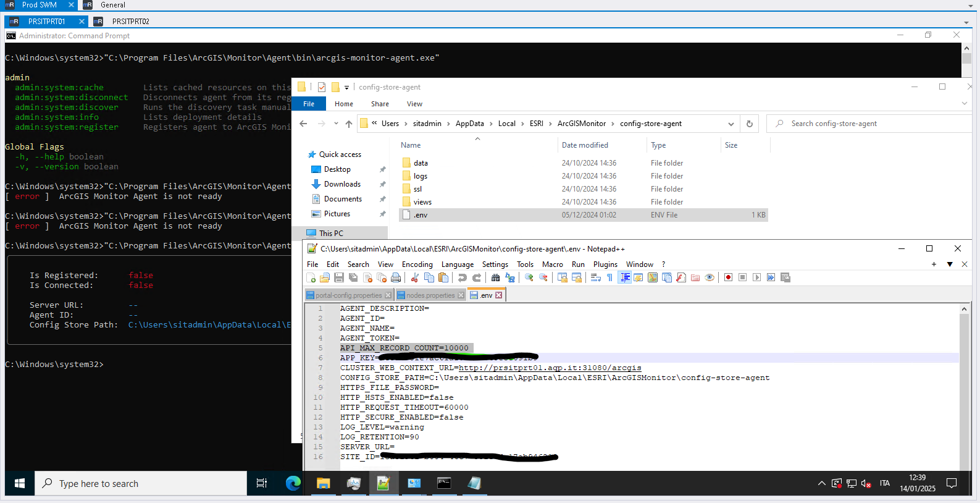
Task: Open recent locations dropdown in Explorer
Action: pos(336,124)
